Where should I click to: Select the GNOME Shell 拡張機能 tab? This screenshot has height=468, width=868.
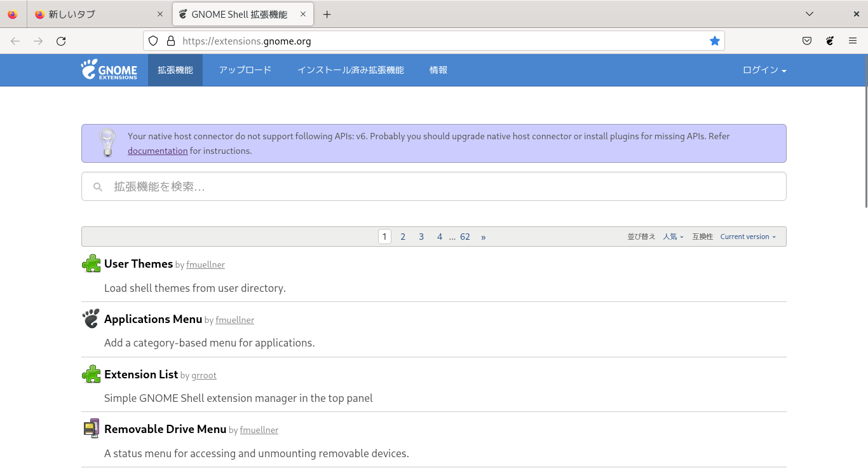pyautogui.click(x=243, y=14)
